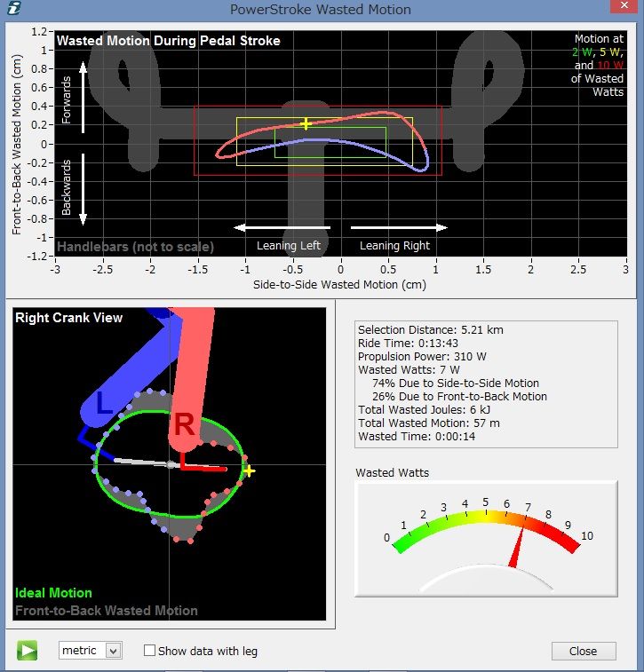Viewport: 644px width, 672px height.
Task: Click the Wasted Watts gauge heading
Action: click(393, 472)
